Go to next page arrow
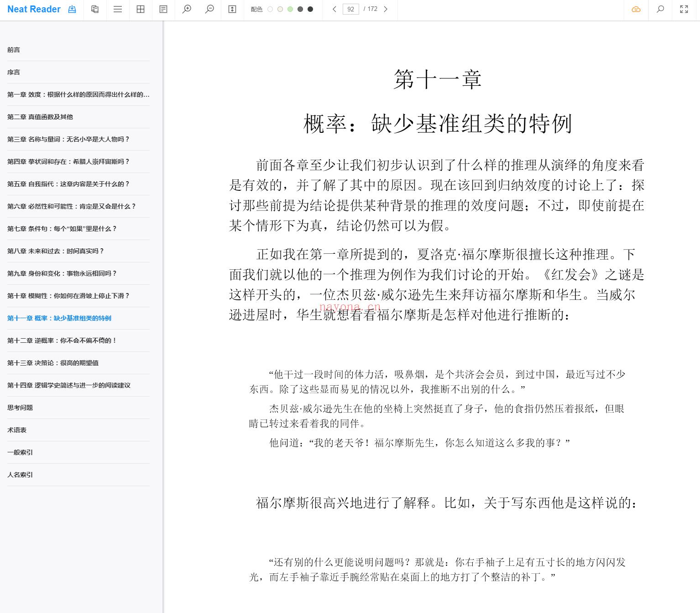The height and width of the screenshot is (613, 700). pos(386,9)
